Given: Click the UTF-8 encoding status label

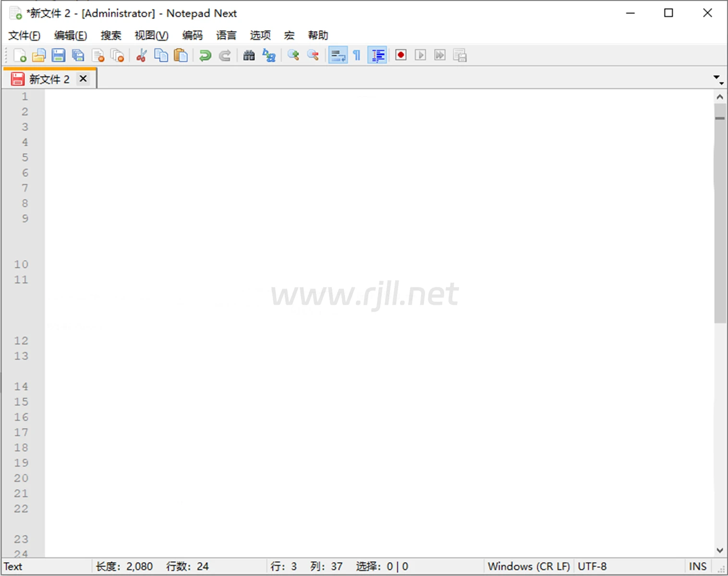Looking at the screenshot, I should pyautogui.click(x=592, y=566).
